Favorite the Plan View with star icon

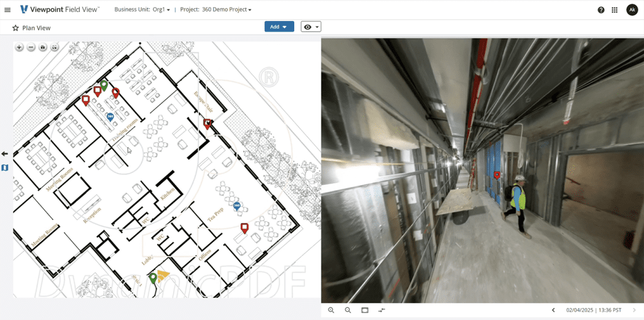pyautogui.click(x=16, y=28)
